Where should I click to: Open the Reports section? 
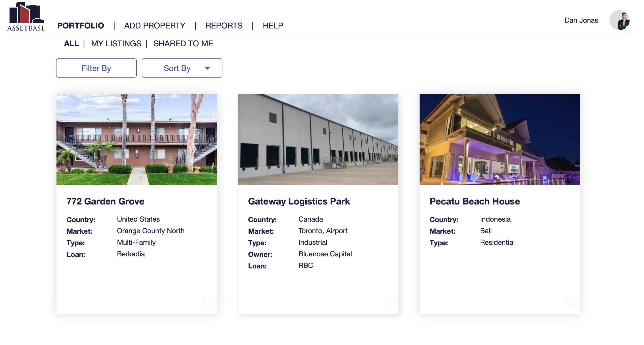224,26
